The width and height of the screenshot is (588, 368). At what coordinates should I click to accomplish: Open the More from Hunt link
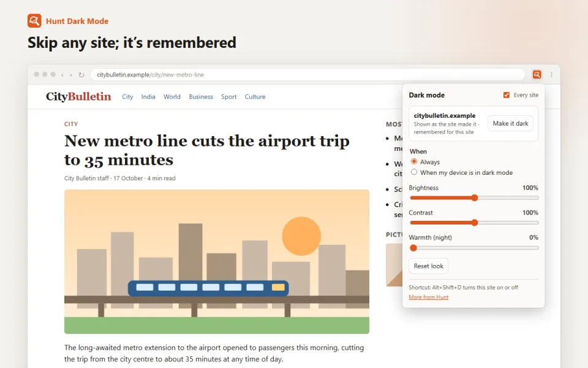[x=428, y=297]
